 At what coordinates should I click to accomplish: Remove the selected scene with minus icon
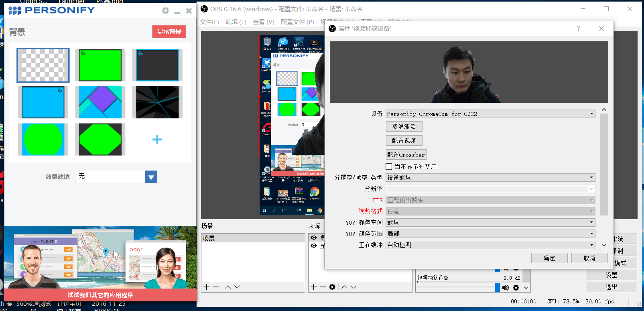coord(216,287)
